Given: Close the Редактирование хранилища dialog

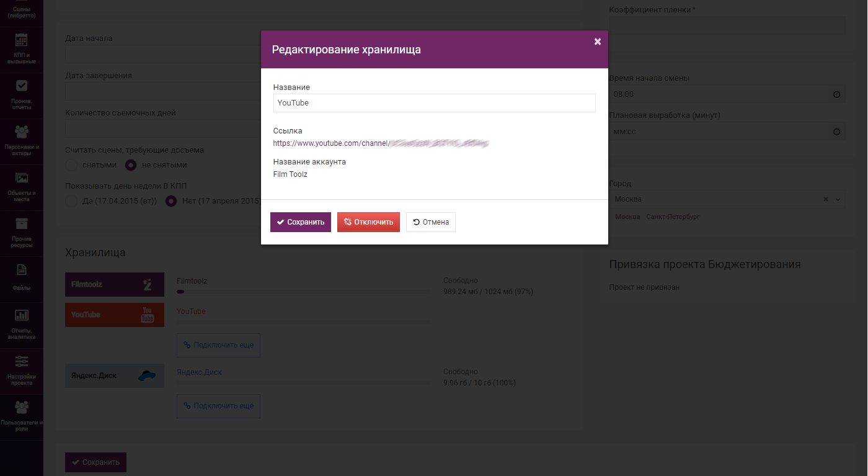Looking at the screenshot, I should click(x=598, y=42).
